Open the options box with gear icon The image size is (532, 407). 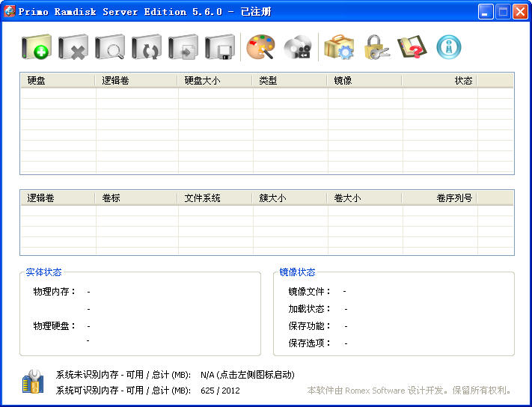pyautogui.click(x=338, y=48)
